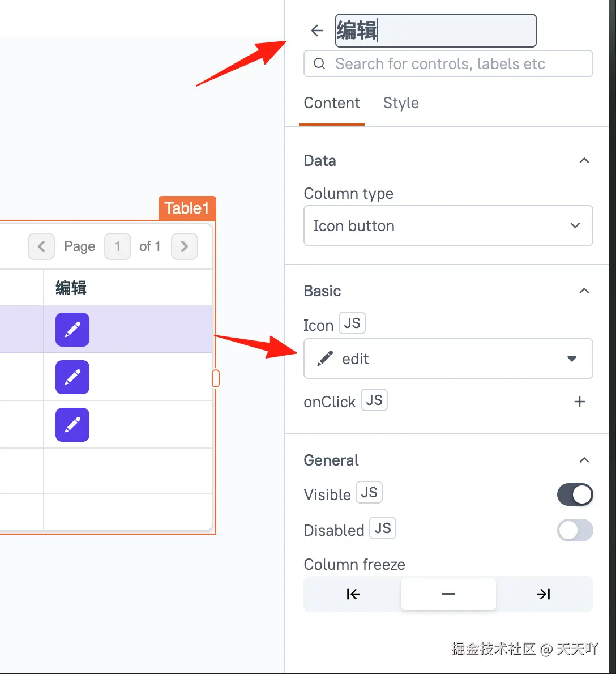Select the Content tab
The height and width of the screenshot is (674, 616).
click(332, 103)
